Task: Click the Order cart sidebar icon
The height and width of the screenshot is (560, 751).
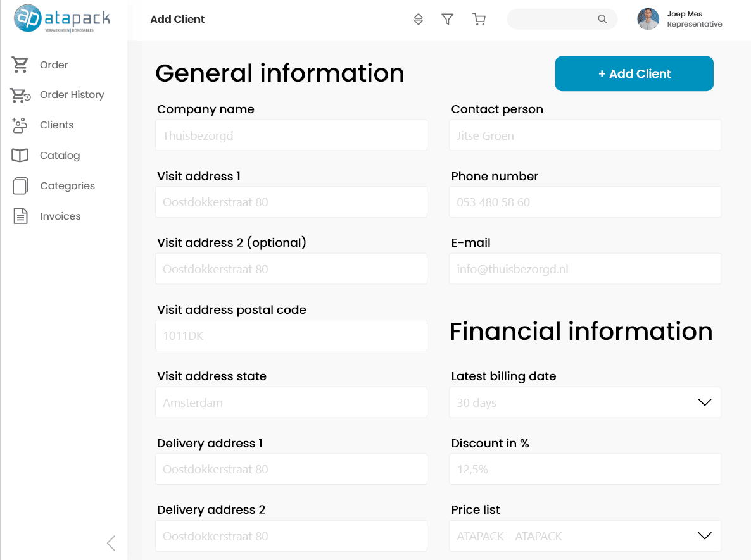Action: pos(20,65)
